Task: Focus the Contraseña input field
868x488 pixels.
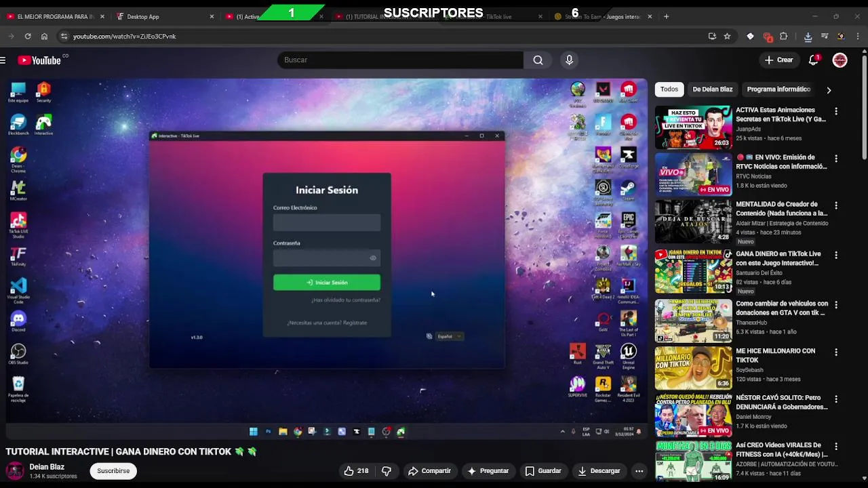Action: coord(327,258)
